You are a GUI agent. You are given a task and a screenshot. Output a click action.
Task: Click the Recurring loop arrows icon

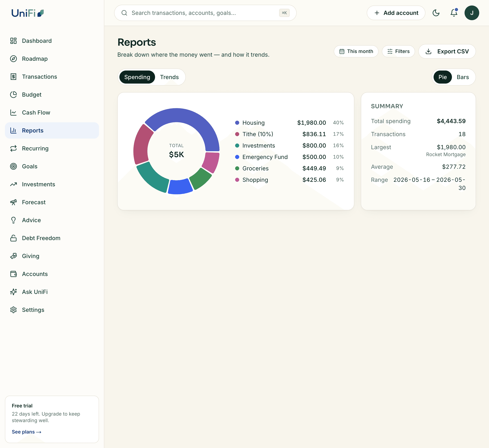coord(13,149)
